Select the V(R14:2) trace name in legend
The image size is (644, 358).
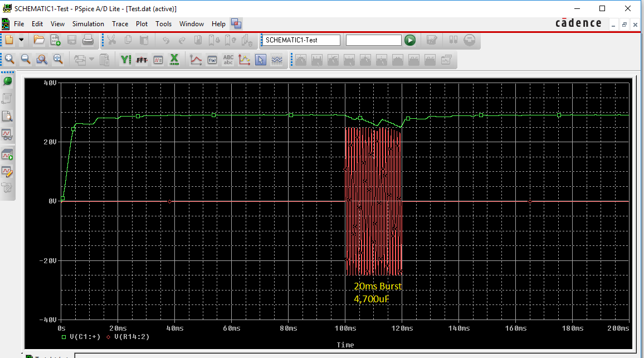[x=132, y=337]
